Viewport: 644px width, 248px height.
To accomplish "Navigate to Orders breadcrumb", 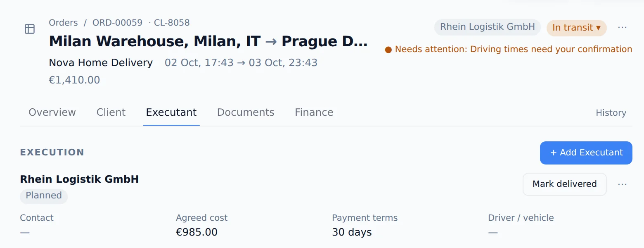I will 63,23.
